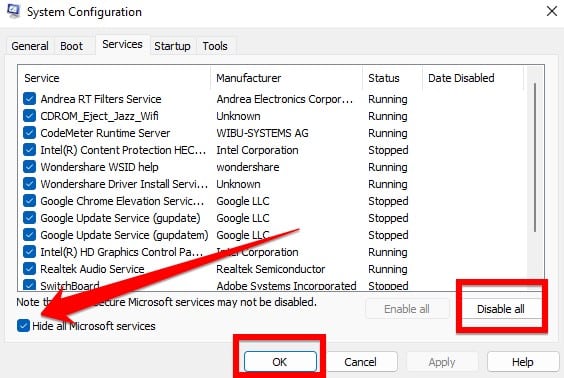Close the System Configuration window
564x378 pixels.
click(x=552, y=12)
